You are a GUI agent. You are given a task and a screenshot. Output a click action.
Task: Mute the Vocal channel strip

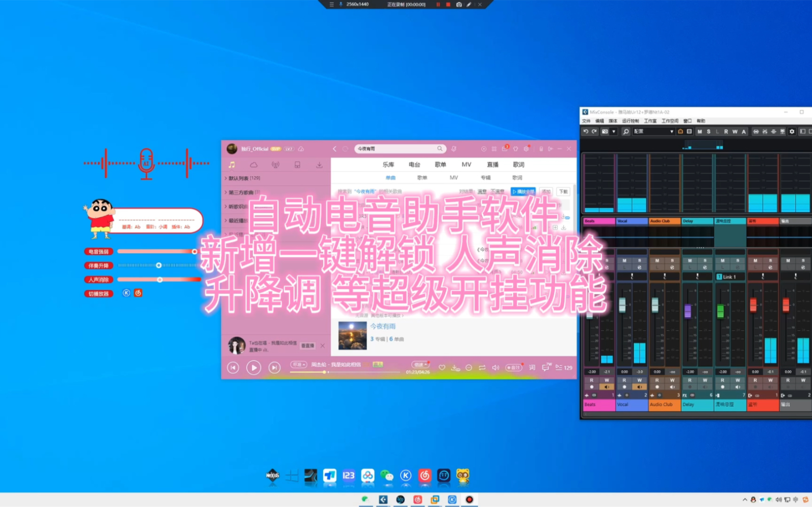(624, 260)
